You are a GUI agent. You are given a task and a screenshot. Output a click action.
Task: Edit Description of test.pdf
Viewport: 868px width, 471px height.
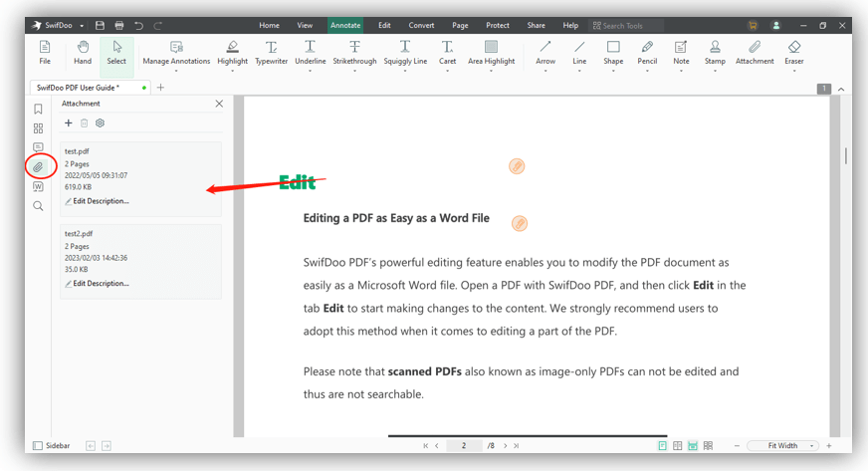[97, 201]
